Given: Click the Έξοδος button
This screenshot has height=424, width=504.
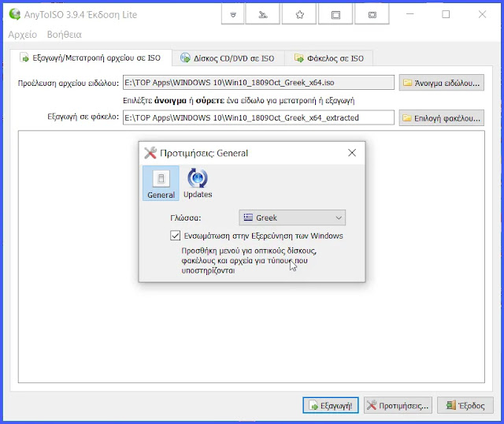Looking at the screenshot, I should tap(465, 405).
